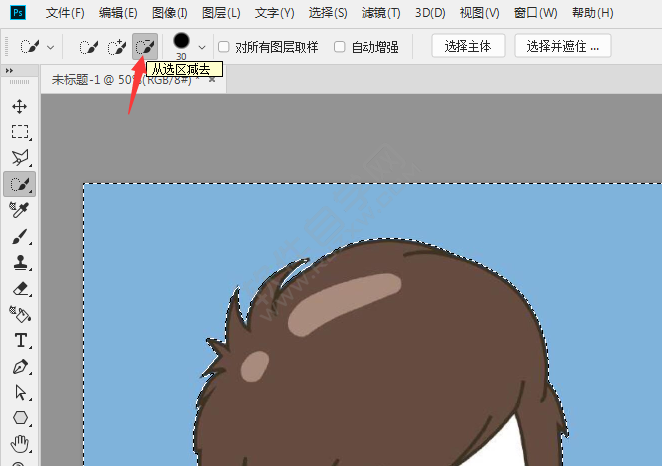Open the 视图(V) menu
662x466 pixels.
pyautogui.click(x=480, y=13)
